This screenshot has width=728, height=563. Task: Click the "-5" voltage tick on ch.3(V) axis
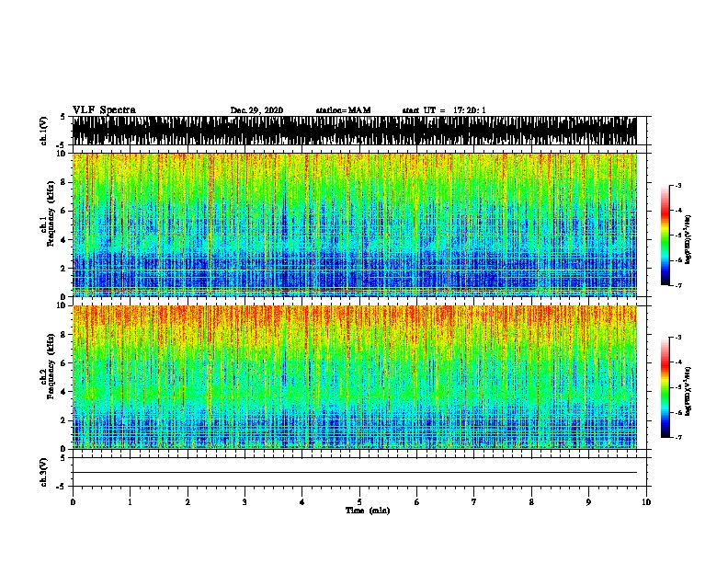pos(62,487)
